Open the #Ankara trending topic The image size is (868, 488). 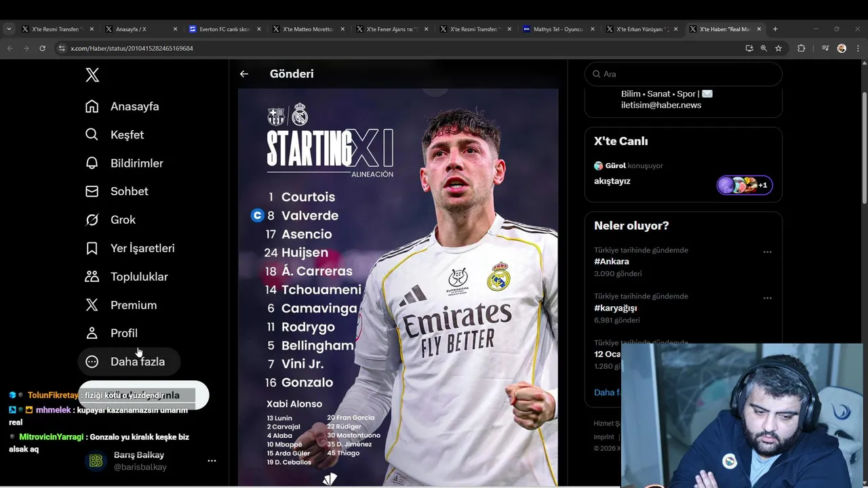pyautogui.click(x=612, y=262)
